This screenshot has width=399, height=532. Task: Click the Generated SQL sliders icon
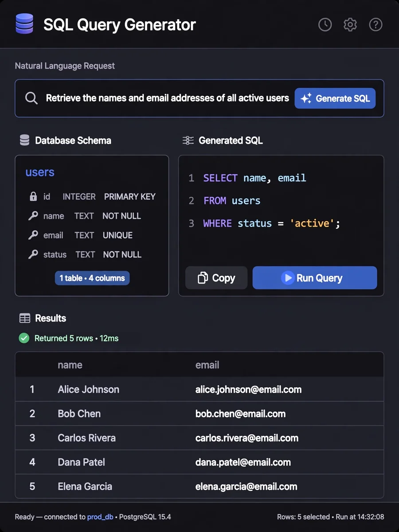(188, 141)
